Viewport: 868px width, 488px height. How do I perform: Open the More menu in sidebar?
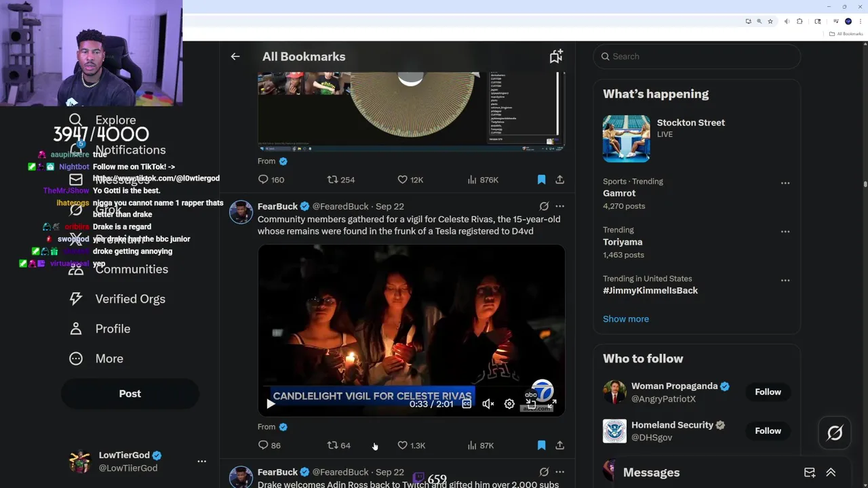96,359
